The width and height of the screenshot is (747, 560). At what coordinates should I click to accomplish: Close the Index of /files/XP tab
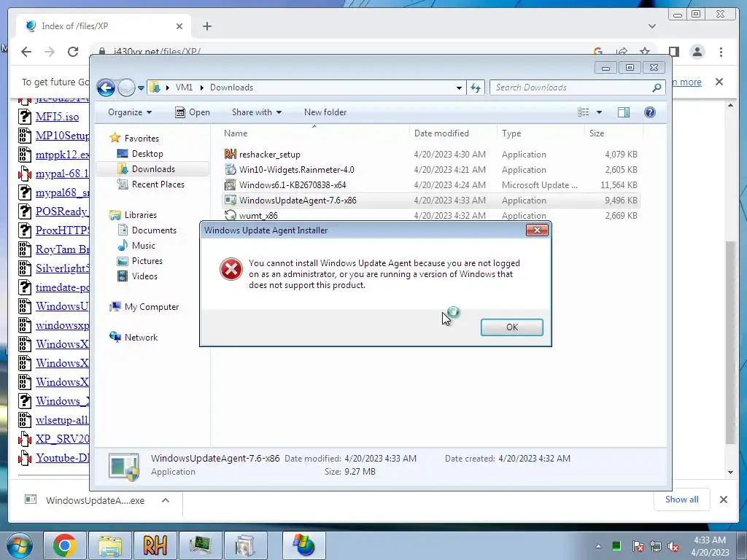tap(179, 26)
